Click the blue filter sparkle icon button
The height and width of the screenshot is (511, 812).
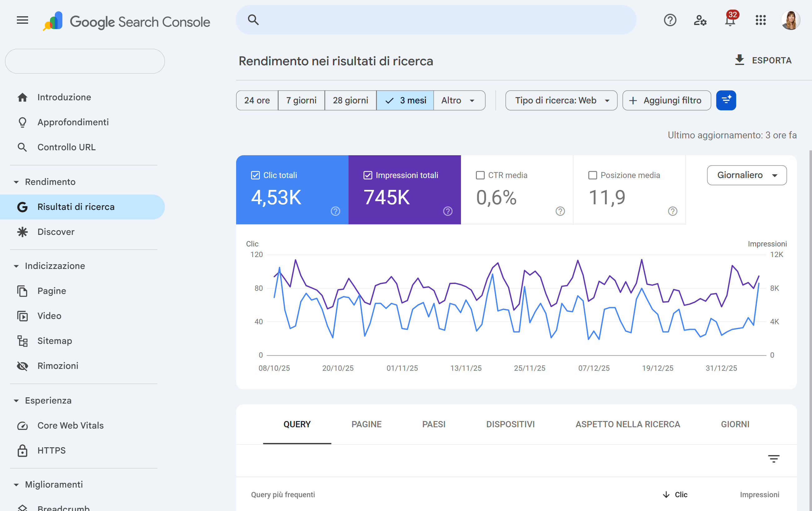point(726,101)
